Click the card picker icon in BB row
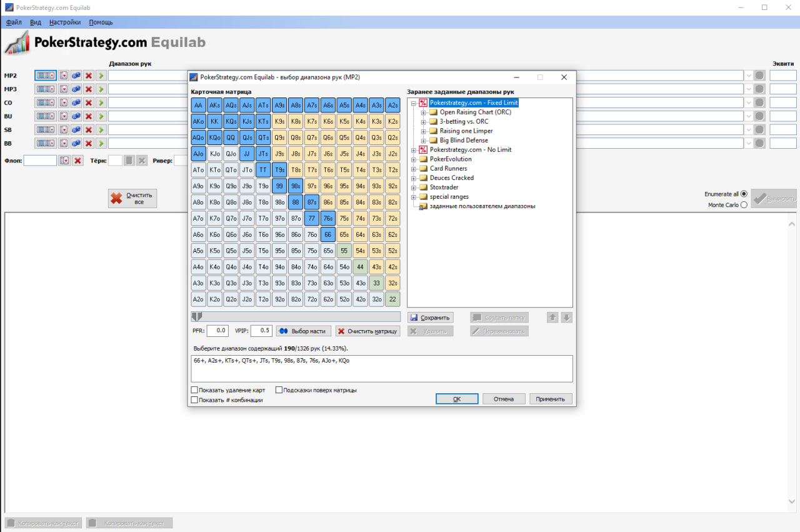This screenshot has width=800, height=532. [64, 143]
